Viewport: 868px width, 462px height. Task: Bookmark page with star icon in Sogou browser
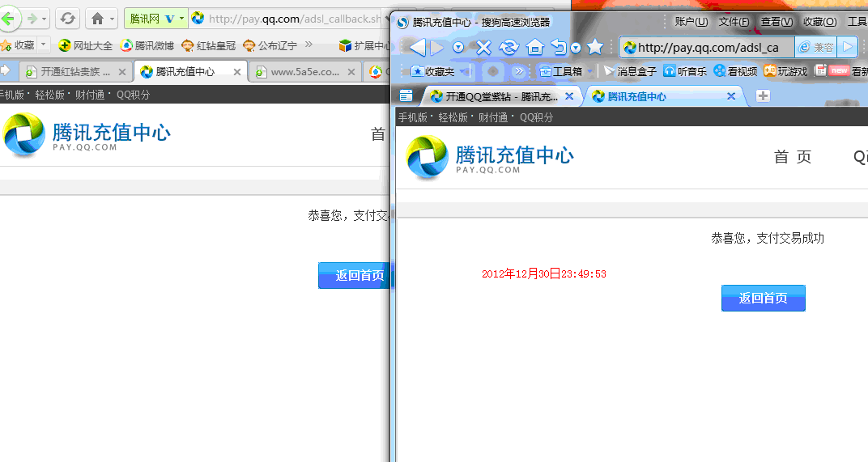pyautogui.click(x=595, y=47)
